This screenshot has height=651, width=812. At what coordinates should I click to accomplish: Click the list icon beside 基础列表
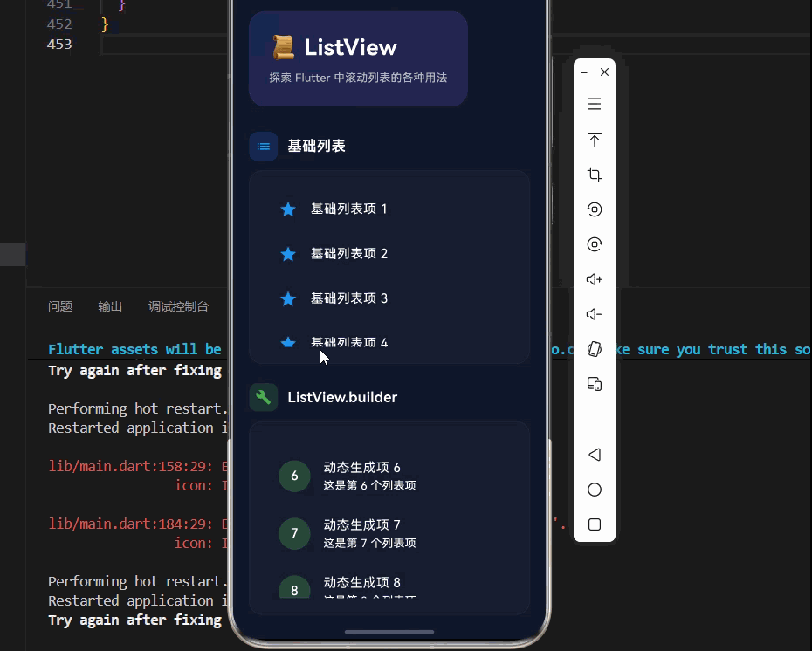[264, 147]
